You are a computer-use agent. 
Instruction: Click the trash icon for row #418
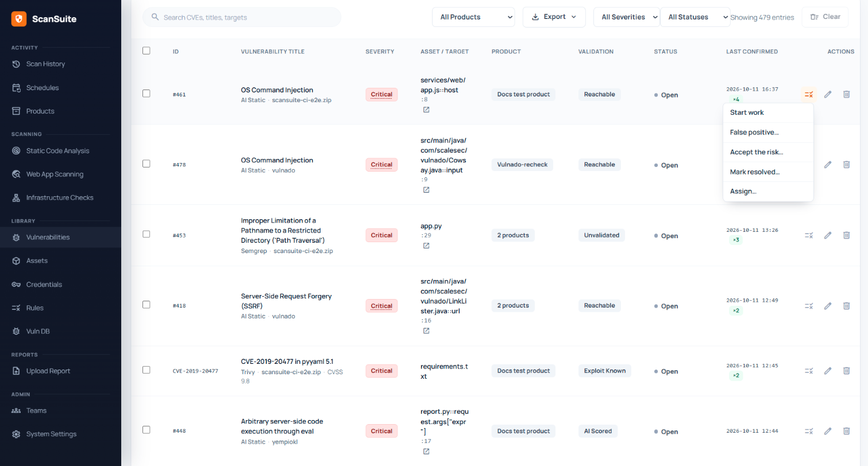(x=846, y=306)
